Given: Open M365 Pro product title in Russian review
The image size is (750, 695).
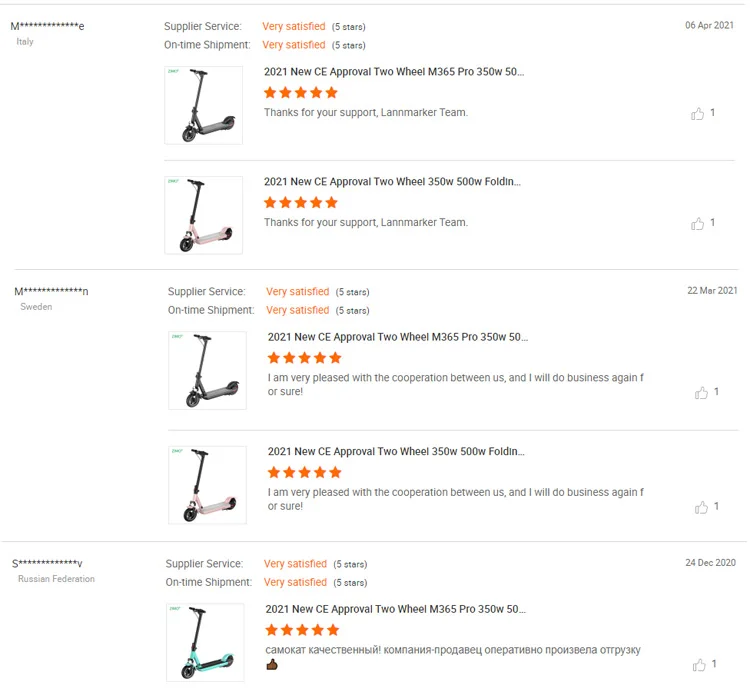Looking at the screenshot, I should click(x=396, y=609).
